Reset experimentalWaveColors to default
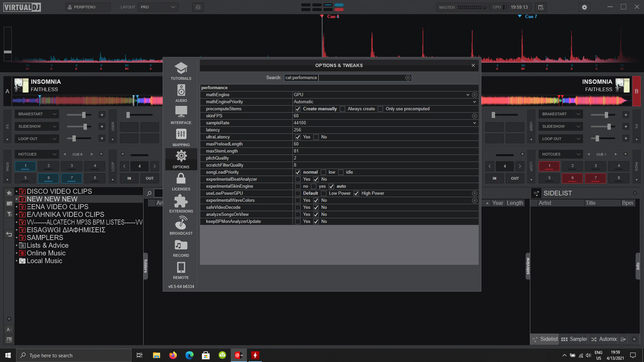Screen dimensions: 644x362 click(x=475, y=200)
